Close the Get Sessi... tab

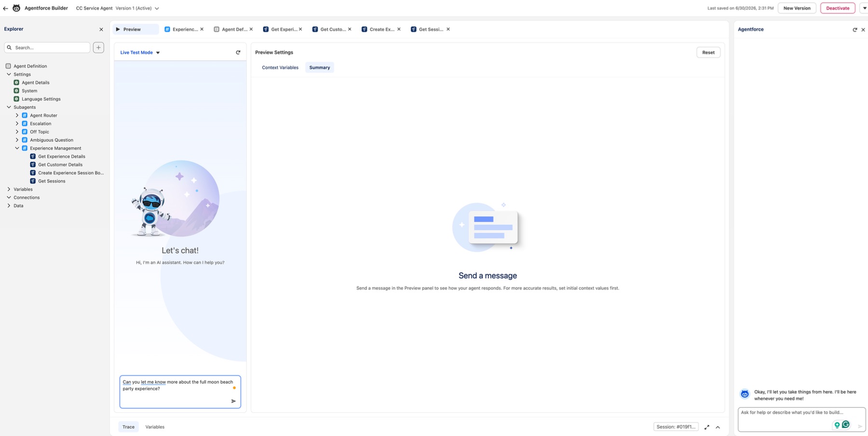[448, 29]
